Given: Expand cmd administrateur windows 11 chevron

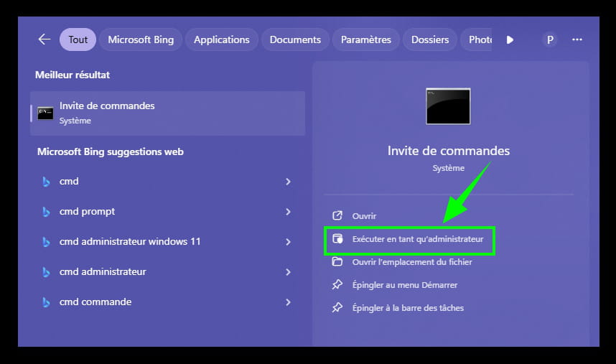Looking at the screenshot, I should pyautogui.click(x=288, y=242).
